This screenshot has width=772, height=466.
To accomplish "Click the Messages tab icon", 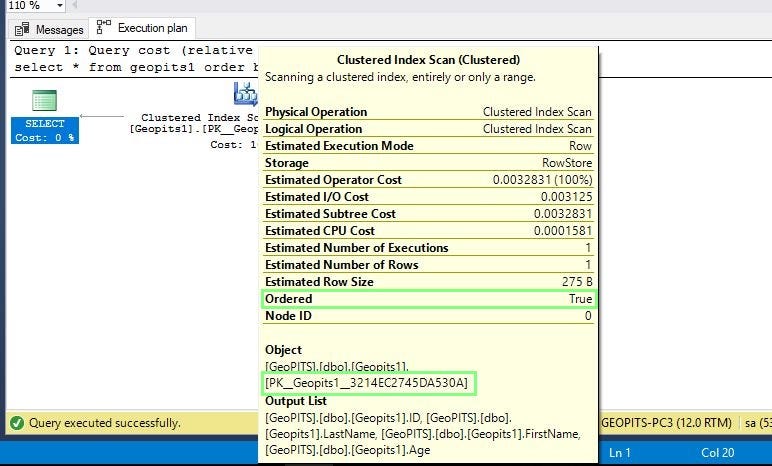I will point(22,30).
